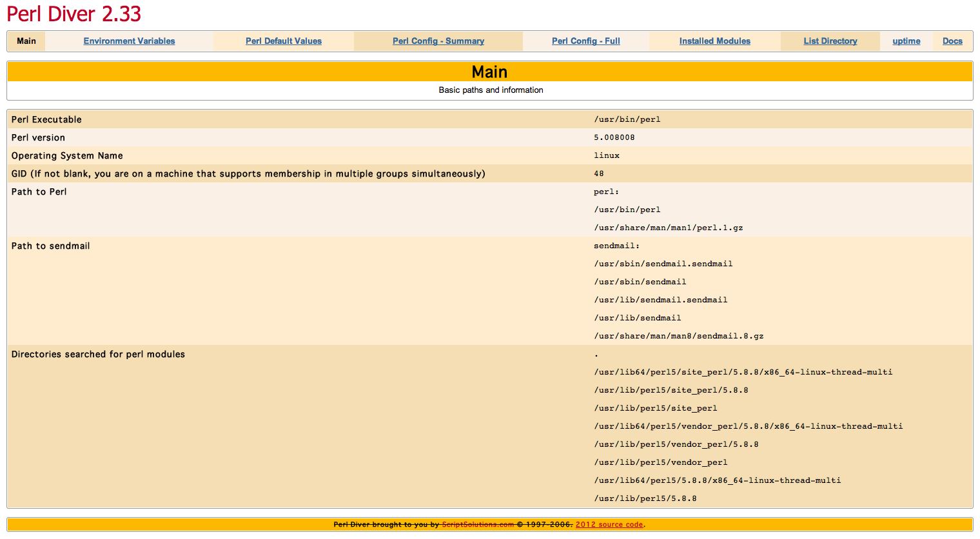Switch to the Perl Default Values tab
The width and height of the screenshot is (980, 539).
[x=284, y=41]
